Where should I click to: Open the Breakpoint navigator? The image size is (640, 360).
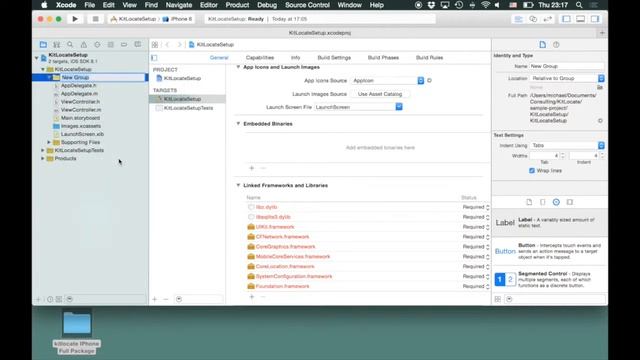point(124,44)
